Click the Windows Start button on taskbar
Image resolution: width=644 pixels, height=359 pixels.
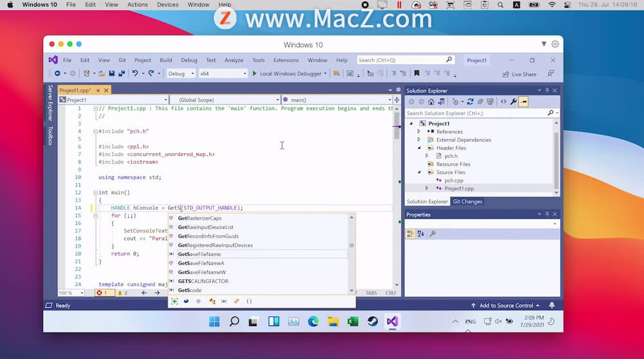[x=214, y=321]
